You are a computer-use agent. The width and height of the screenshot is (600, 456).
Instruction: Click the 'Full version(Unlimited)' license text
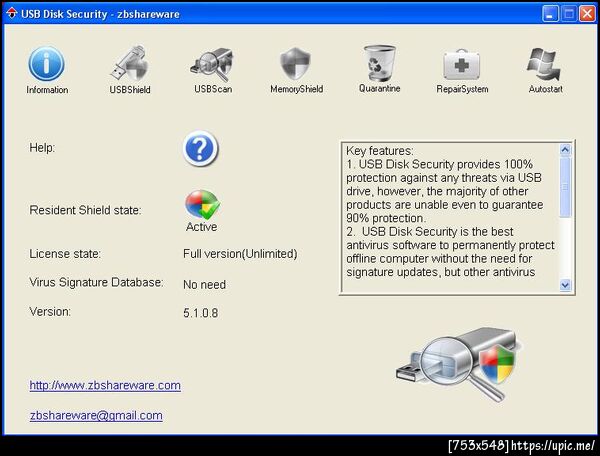pos(240,254)
